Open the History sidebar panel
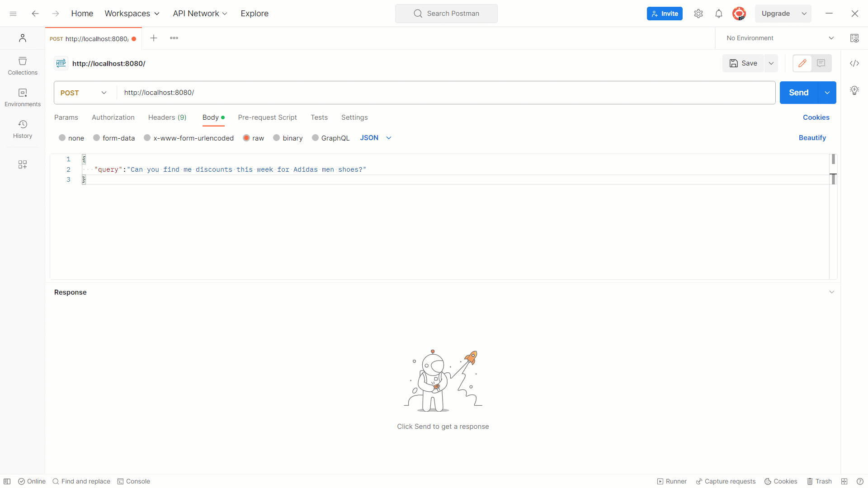This screenshot has width=868, height=488. click(22, 128)
